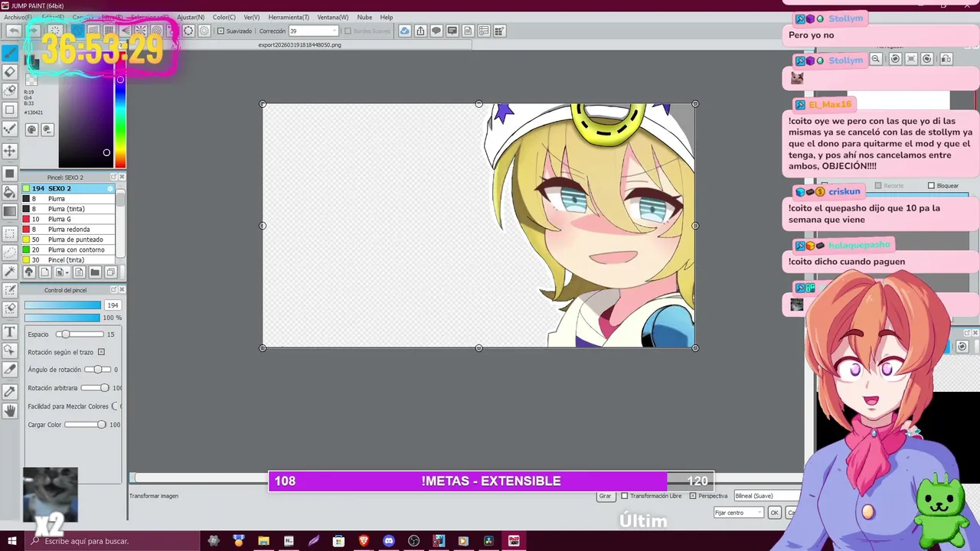
Task: Select Pluma G brush
Action: point(69,219)
